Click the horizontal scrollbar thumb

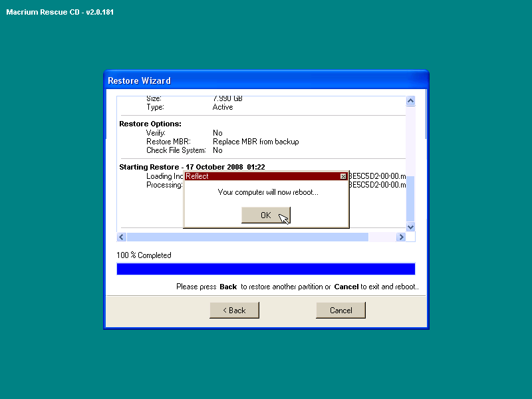pos(247,237)
